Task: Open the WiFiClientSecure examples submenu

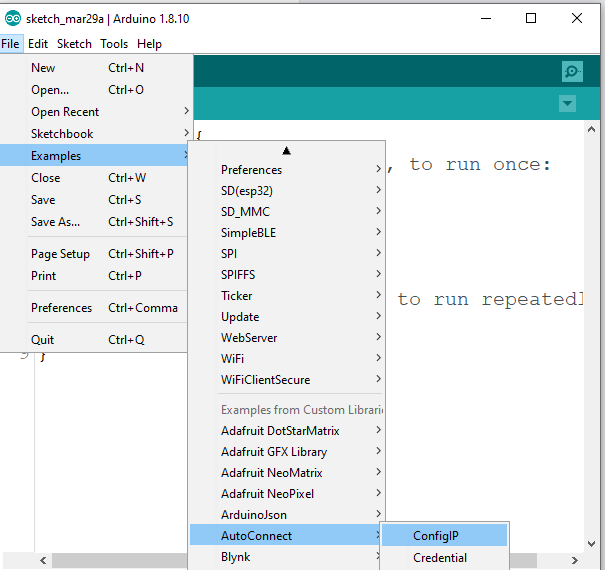Action: pyautogui.click(x=287, y=380)
